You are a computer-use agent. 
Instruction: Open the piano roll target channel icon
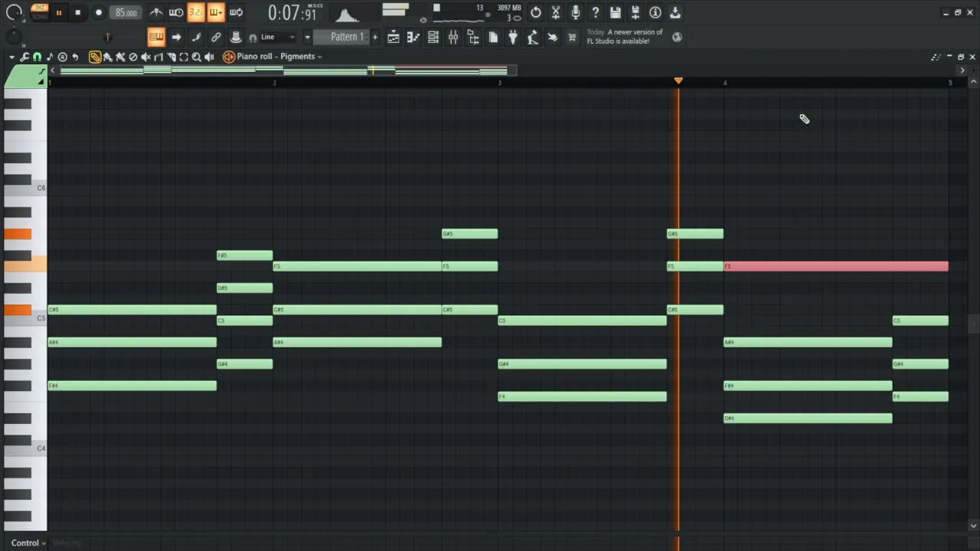click(x=228, y=57)
